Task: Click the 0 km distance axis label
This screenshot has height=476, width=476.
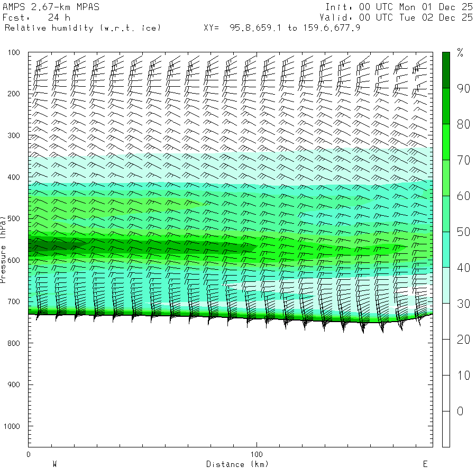Action: coord(29,454)
